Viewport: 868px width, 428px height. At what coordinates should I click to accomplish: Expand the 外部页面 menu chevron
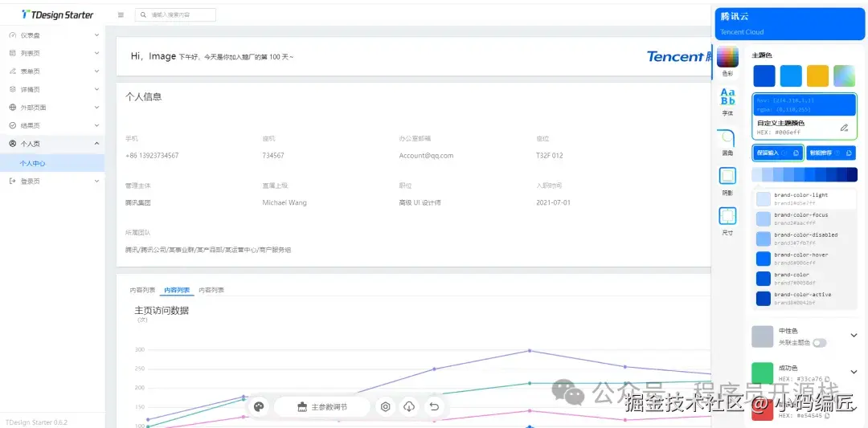pyautogui.click(x=96, y=108)
